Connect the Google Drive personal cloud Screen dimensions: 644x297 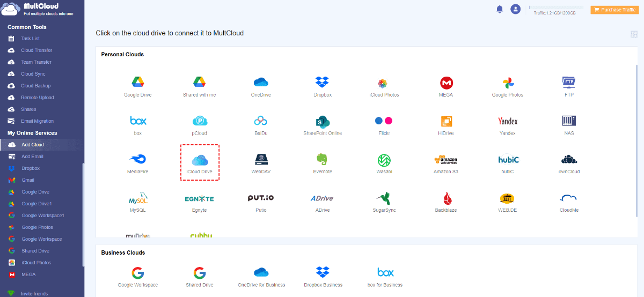point(137,86)
